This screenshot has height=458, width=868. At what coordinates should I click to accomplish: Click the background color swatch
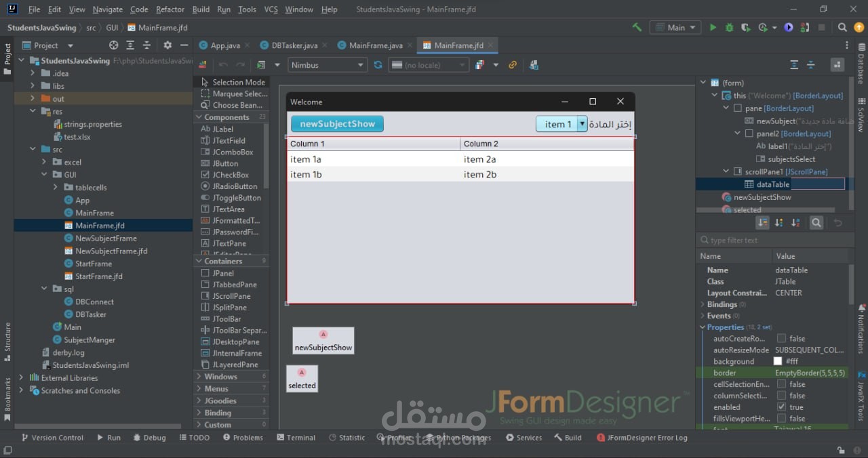(x=777, y=361)
